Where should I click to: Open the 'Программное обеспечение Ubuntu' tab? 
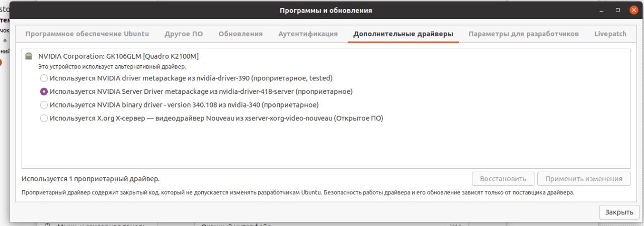point(87,34)
